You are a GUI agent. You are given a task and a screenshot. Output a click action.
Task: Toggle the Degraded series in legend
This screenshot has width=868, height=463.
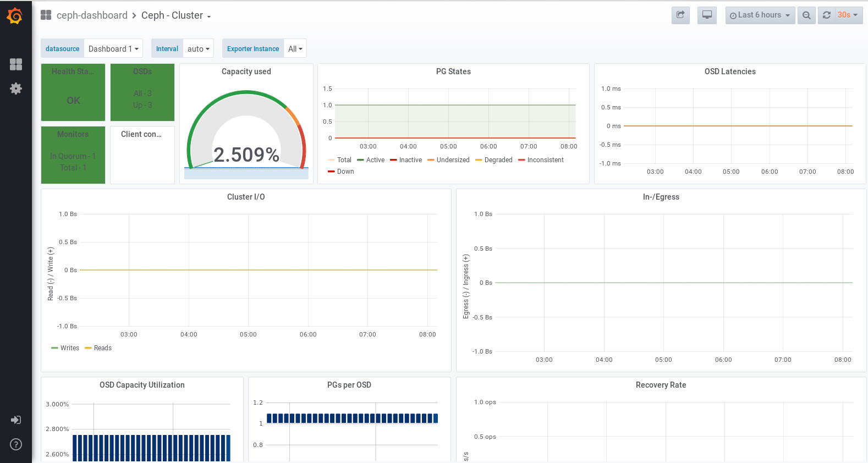tap(498, 160)
